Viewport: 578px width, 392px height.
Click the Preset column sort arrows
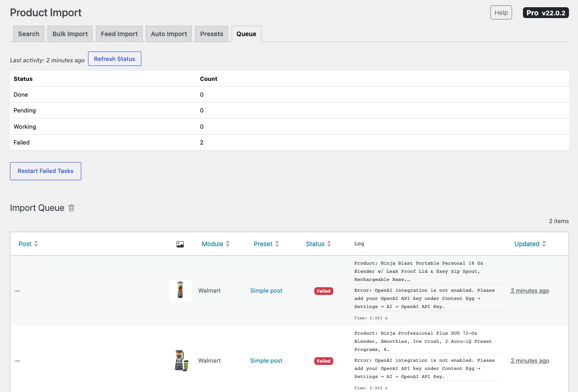pyautogui.click(x=277, y=244)
